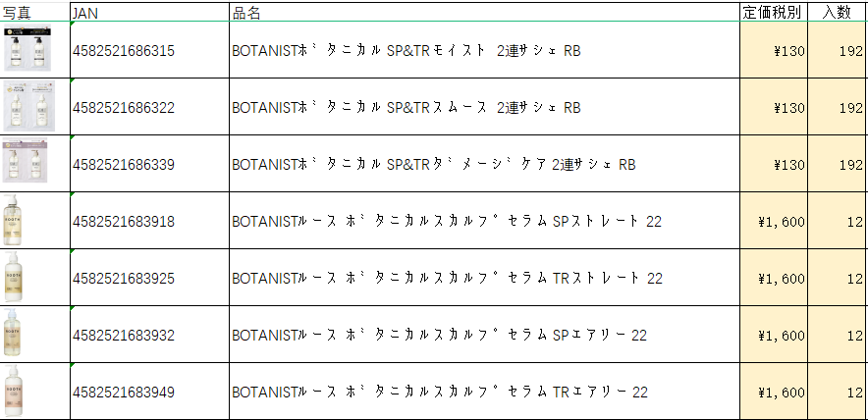Select the bottle image for JAN 4582521683918

tap(14, 220)
